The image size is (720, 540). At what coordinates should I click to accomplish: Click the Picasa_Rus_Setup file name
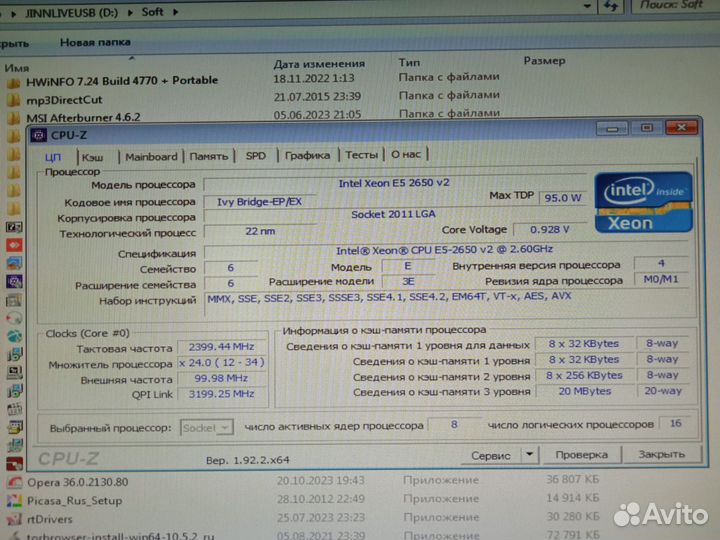point(74,501)
